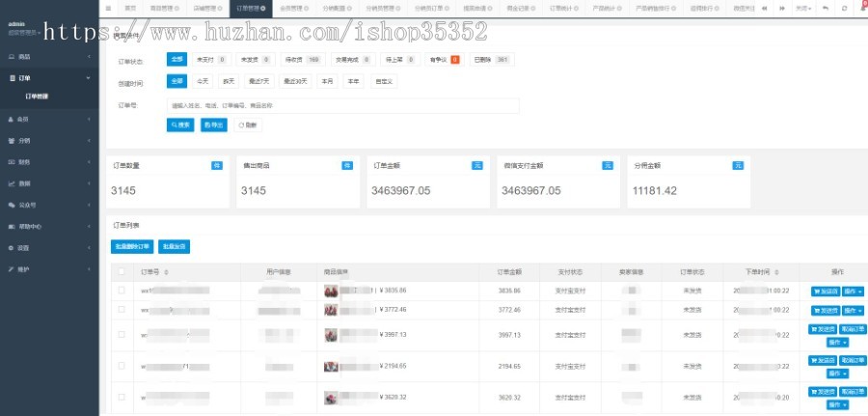Open product thumbnail in the 3620.32 row
The image size is (868, 416).
pos(331,398)
